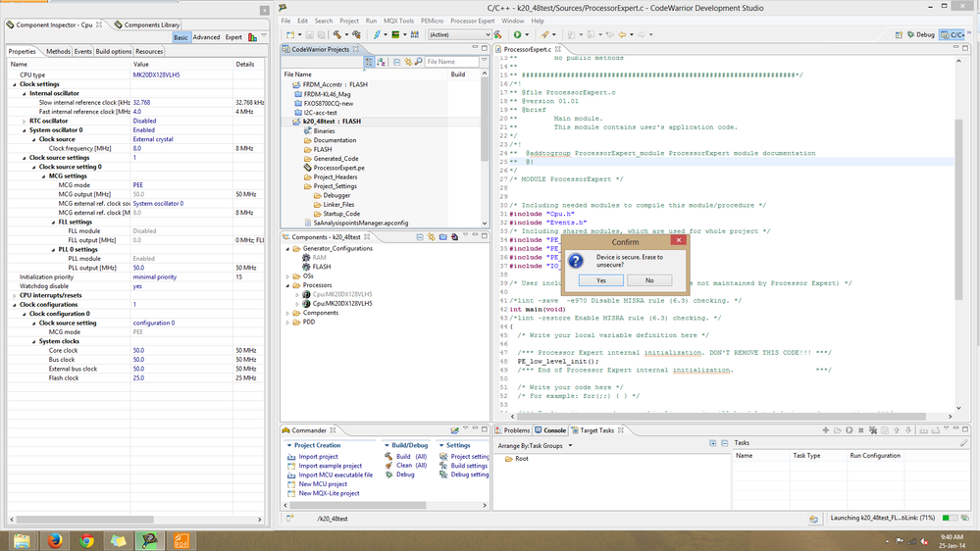Image resolution: width=980 pixels, height=551 pixels.
Task: Expand CPU interrupts/resets property
Action: coord(15,295)
